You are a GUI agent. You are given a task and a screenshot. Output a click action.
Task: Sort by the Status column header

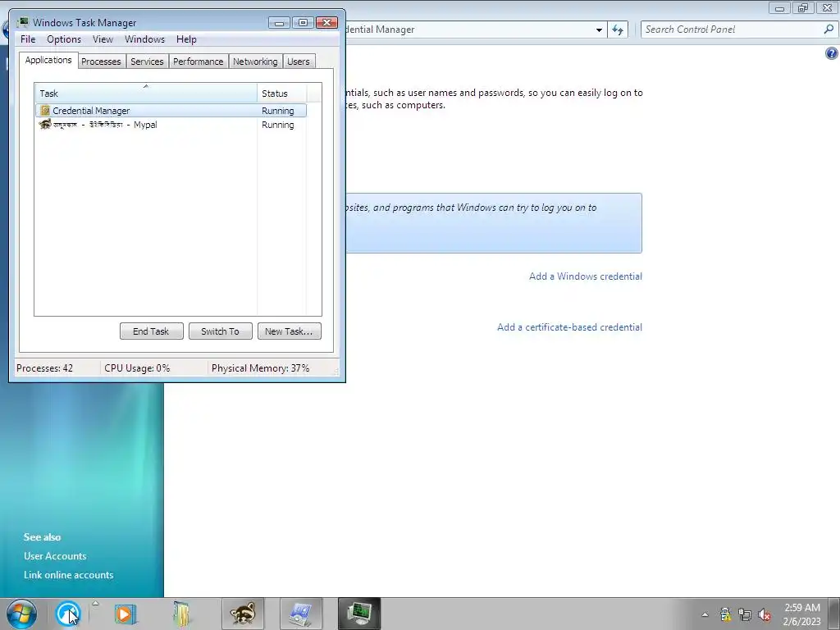pyautogui.click(x=281, y=93)
